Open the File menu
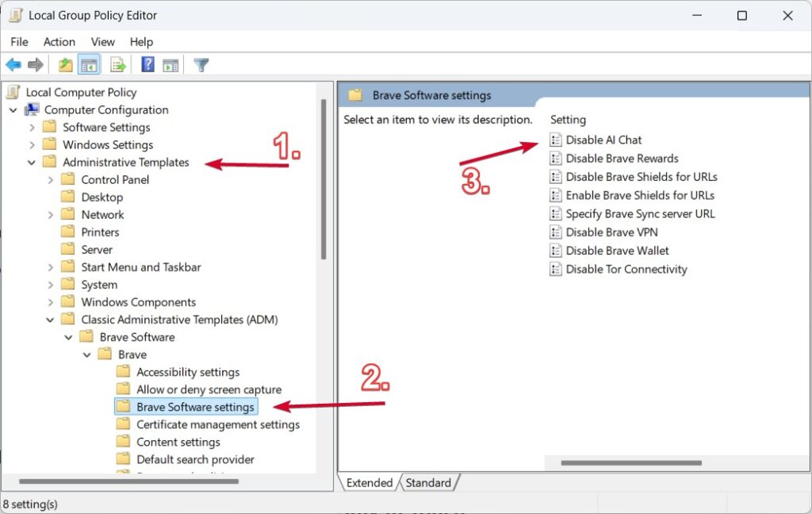This screenshot has height=514, width=812. click(19, 42)
